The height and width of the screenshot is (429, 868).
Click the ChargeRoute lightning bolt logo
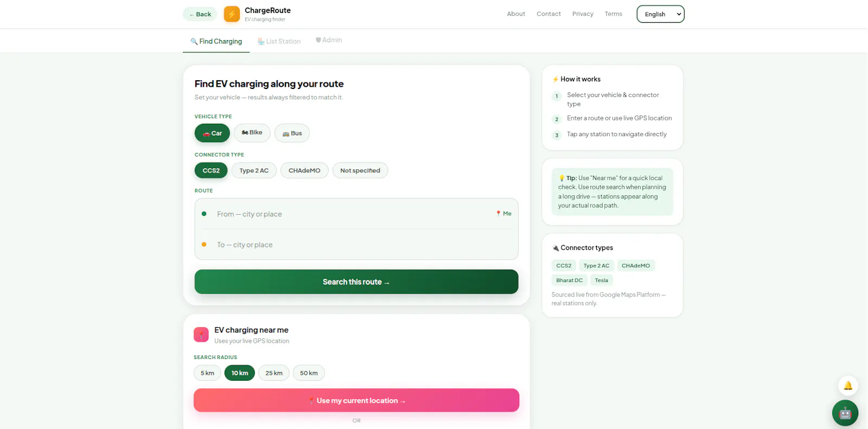tap(232, 14)
